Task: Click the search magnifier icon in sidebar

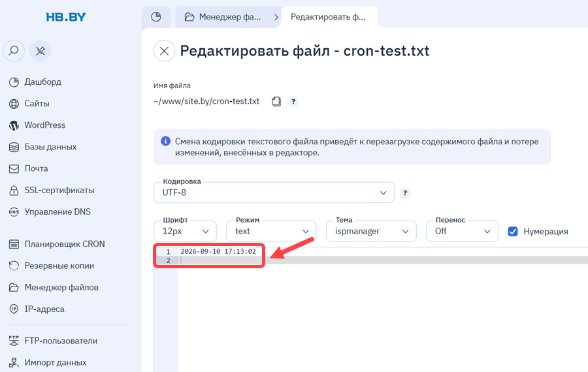Action: 14,50
